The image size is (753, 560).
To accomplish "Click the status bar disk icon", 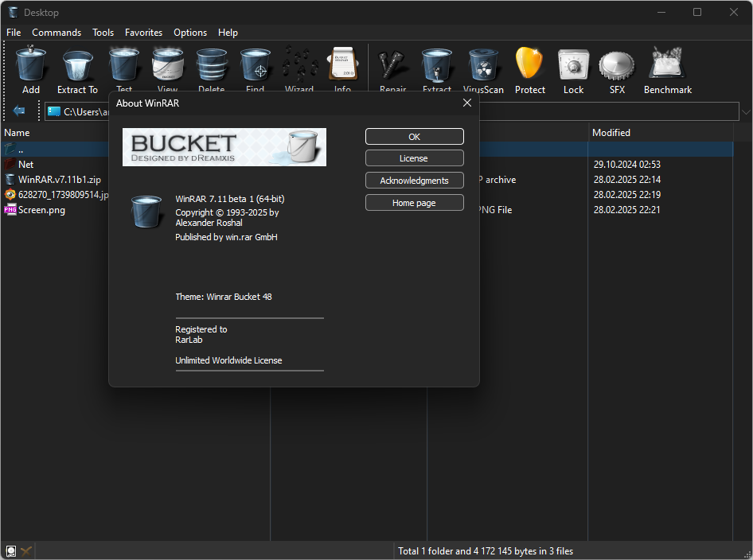I will click(11, 551).
